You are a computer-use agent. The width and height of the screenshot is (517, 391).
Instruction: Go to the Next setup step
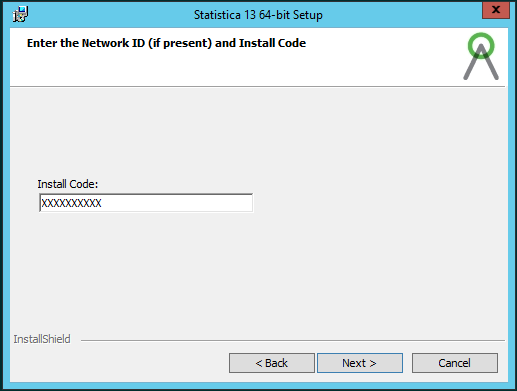(360, 363)
